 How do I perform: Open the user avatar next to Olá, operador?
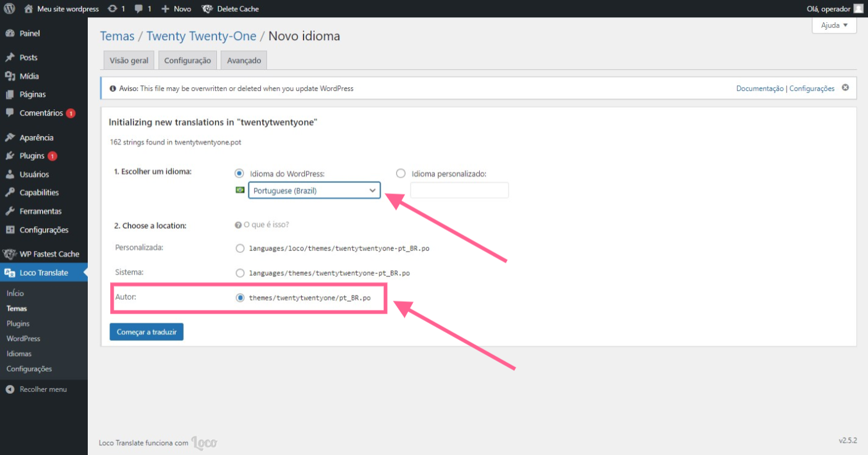(x=859, y=9)
